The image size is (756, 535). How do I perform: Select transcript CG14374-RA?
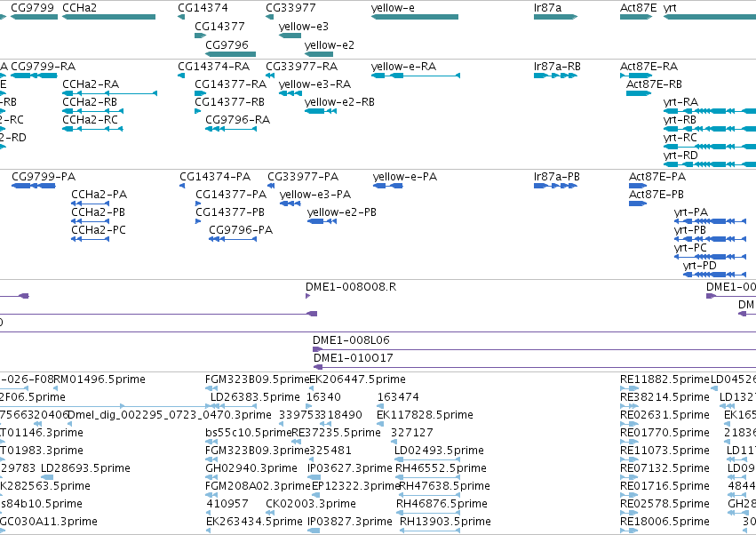click(181, 76)
